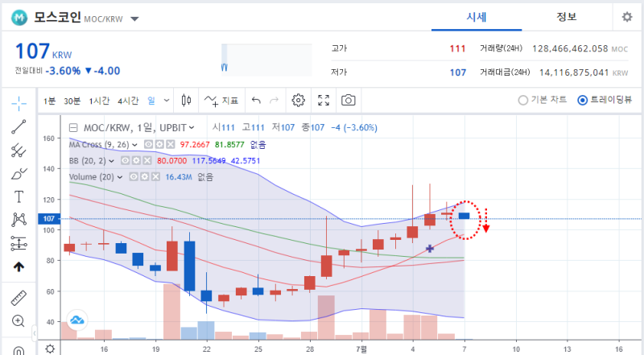644x355 pixels.
Task: Select the 30분 timeframe
Action: (x=72, y=101)
